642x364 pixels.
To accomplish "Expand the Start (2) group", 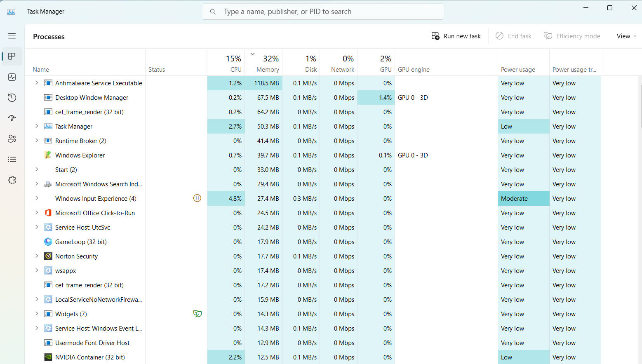I will pos(37,169).
